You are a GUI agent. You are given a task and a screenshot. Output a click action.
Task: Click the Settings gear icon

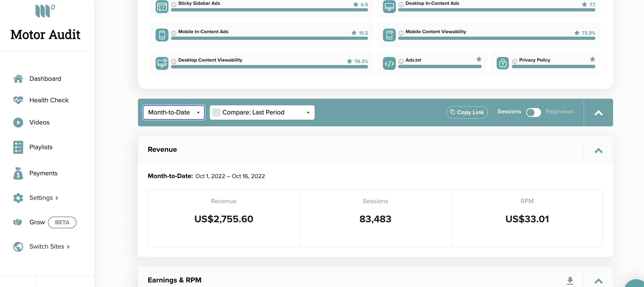tap(18, 198)
